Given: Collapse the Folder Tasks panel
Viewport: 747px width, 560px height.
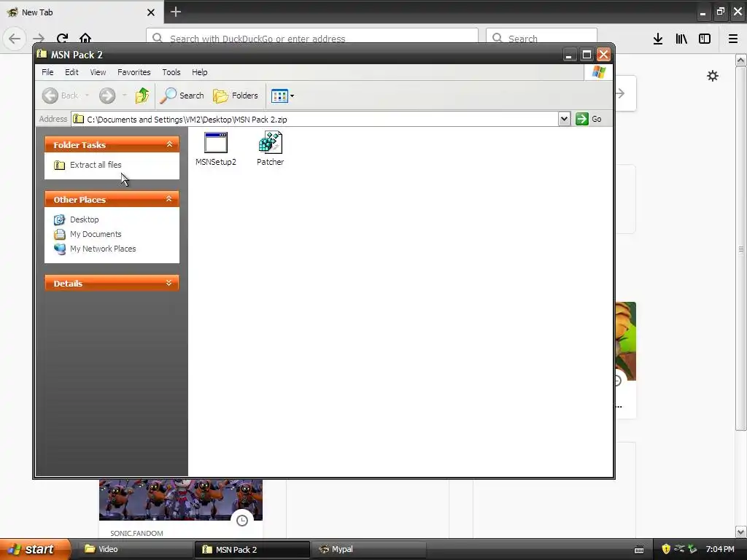Looking at the screenshot, I should click(169, 144).
